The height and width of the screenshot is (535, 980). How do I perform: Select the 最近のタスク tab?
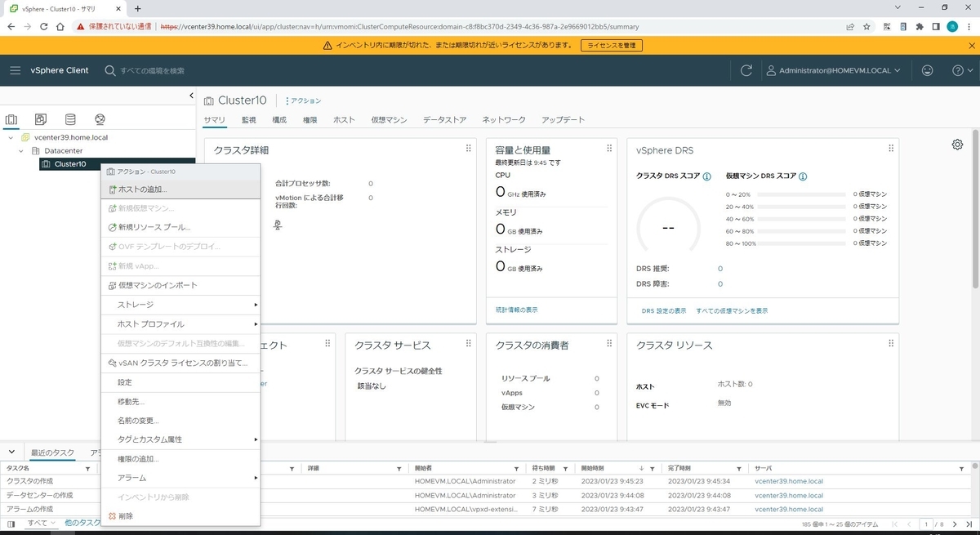point(52,453)
